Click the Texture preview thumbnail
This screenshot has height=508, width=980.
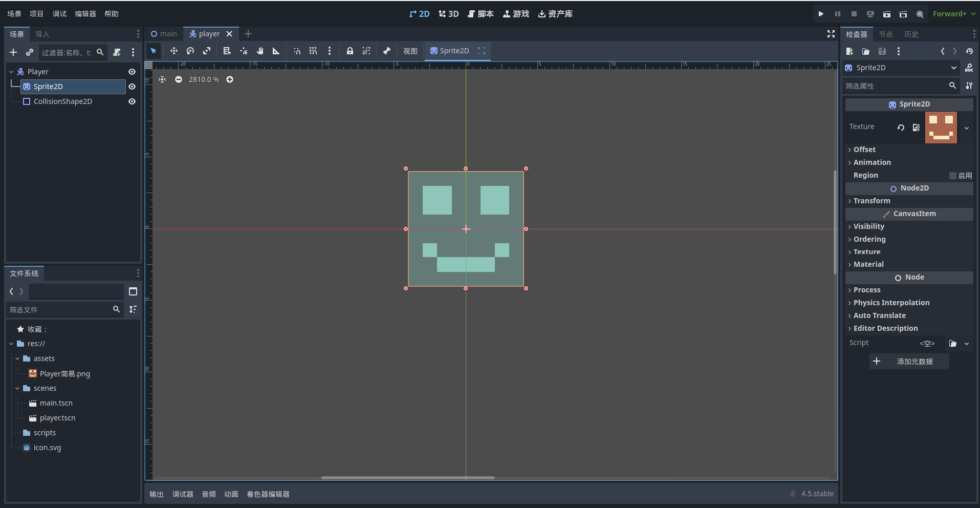[941, 128]
